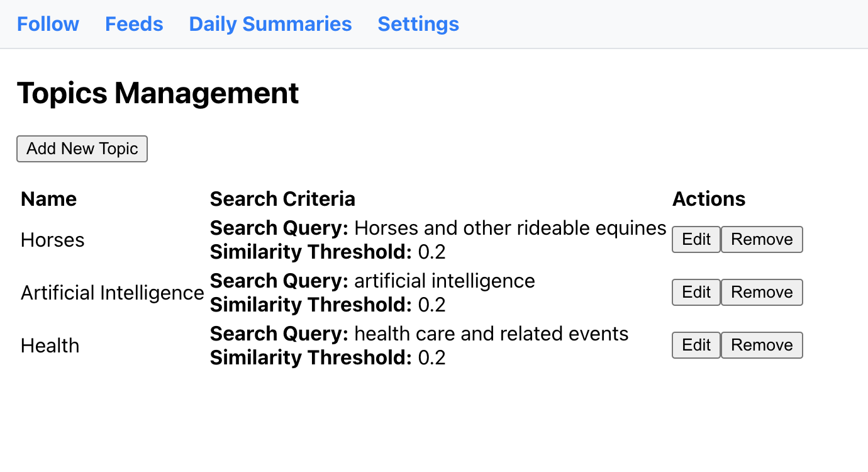Click the Add New Topic button

[82, 149]
